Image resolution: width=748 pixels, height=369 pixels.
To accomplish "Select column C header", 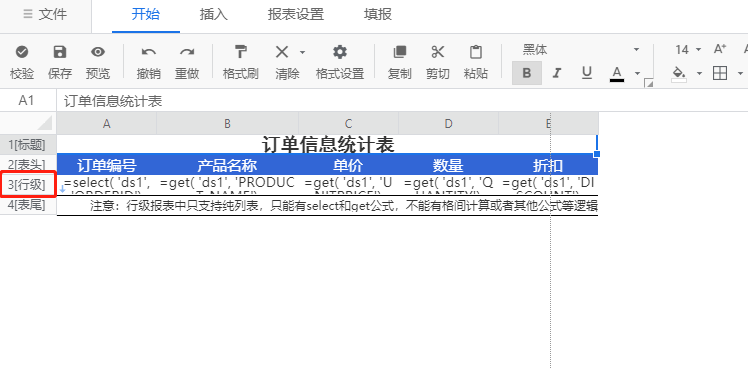I will point(349,123).
